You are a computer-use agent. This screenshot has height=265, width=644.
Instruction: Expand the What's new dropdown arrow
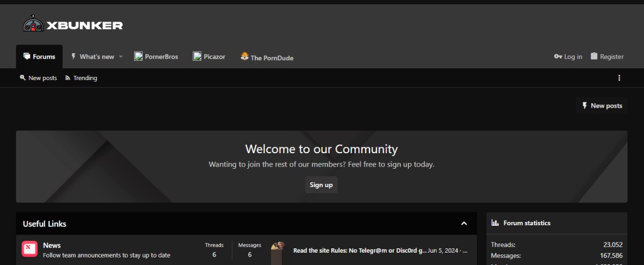click(121, 56)
